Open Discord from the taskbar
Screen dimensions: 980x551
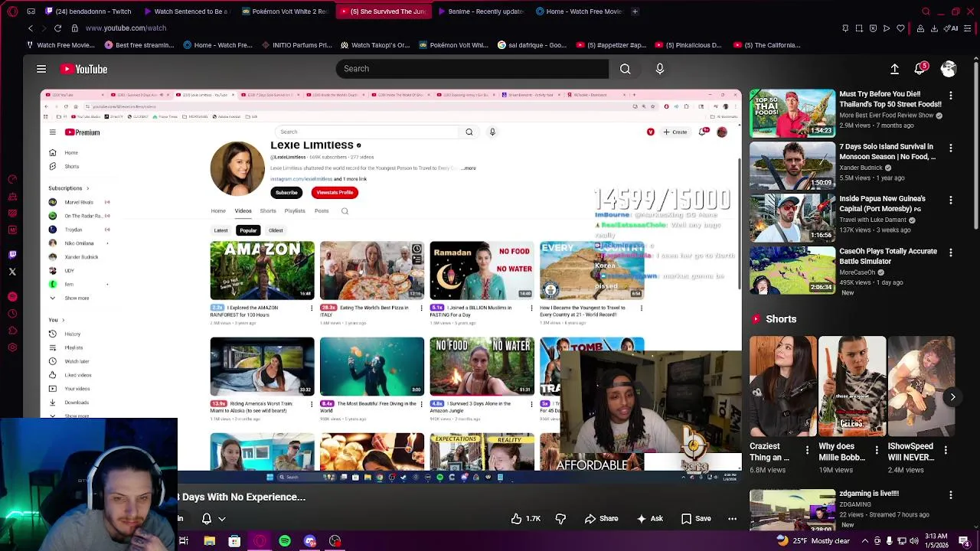click(x=309, y=541)
